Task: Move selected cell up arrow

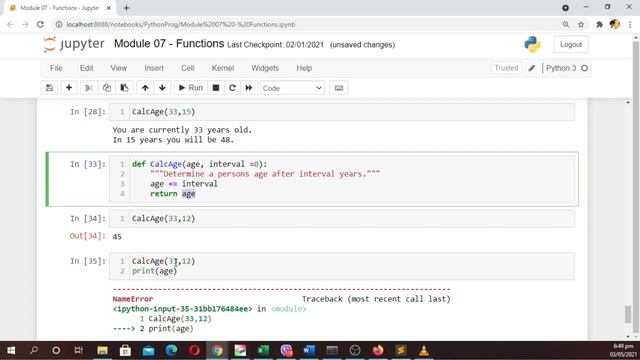Action: pos(145,88)
